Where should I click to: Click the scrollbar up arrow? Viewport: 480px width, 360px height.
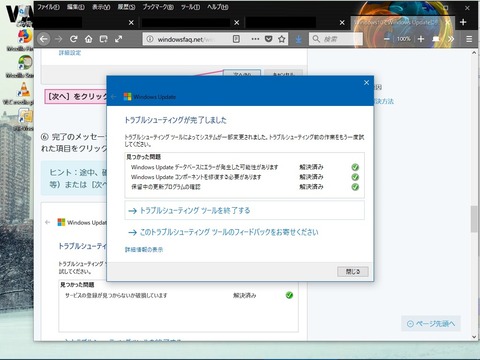(x=474, y=53)
